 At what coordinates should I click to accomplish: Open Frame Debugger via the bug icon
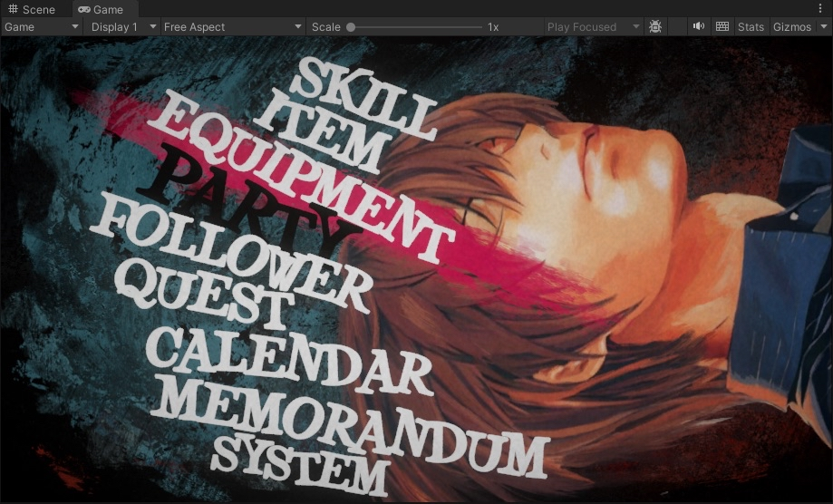tap(655, 27)
